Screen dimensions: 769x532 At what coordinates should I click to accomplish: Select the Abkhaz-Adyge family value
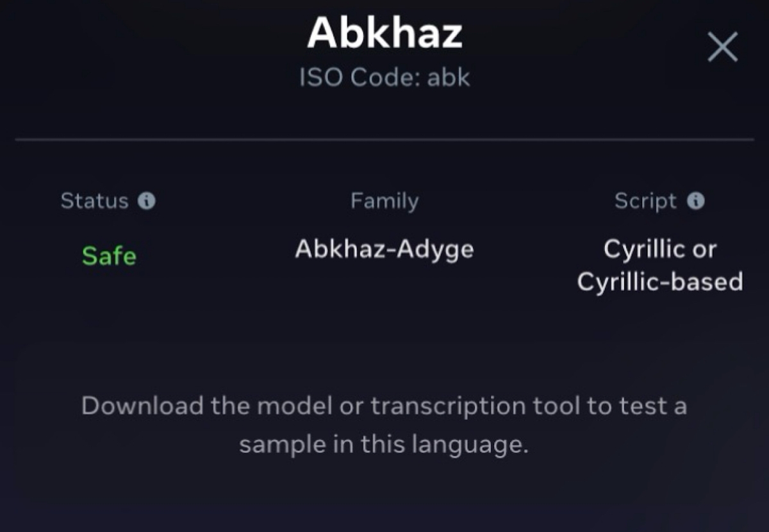click(x=384, y=249)
